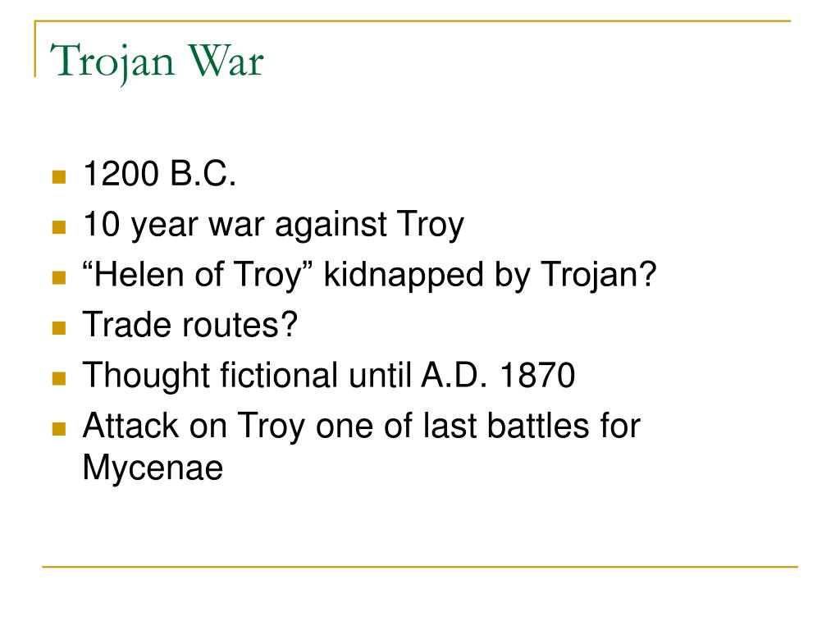Click Thought fictional until A.D. 1870 text
The image size is (840, 630).
[x=329, y=376]
